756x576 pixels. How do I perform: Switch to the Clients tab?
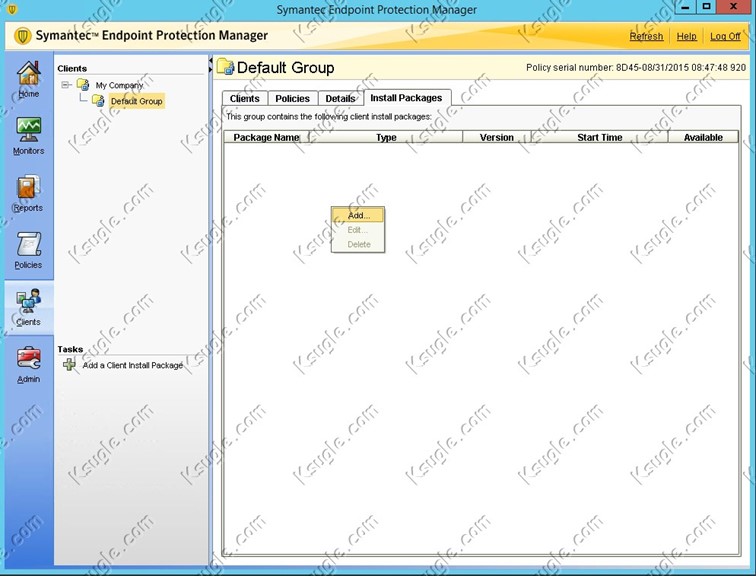click(x=244, y=98)
